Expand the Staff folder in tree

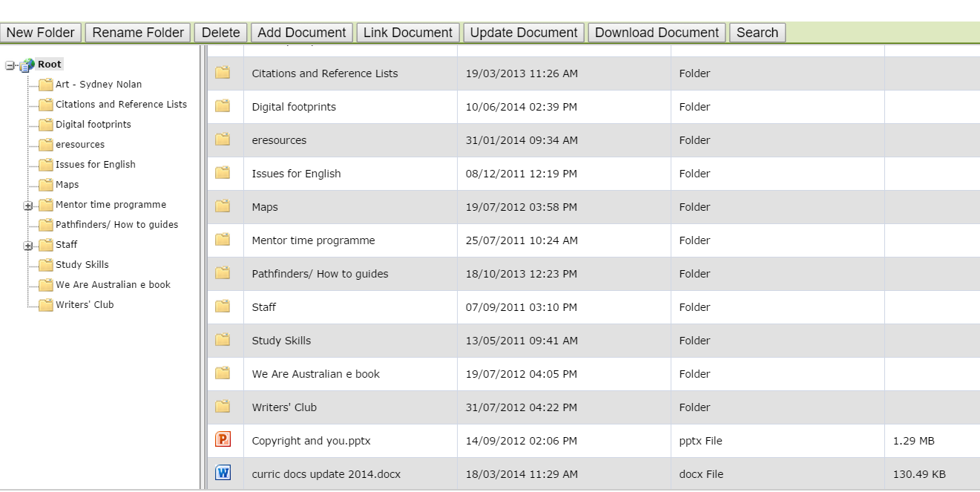click(x=28, y=246)
